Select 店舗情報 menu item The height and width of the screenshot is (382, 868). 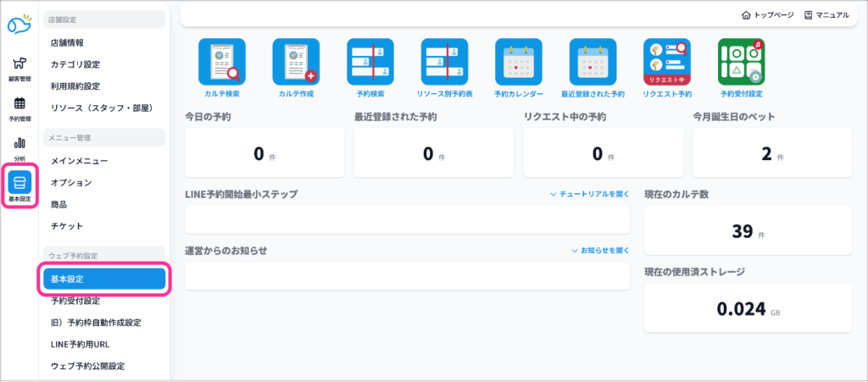pyautogui.click(x=67, y=42)
